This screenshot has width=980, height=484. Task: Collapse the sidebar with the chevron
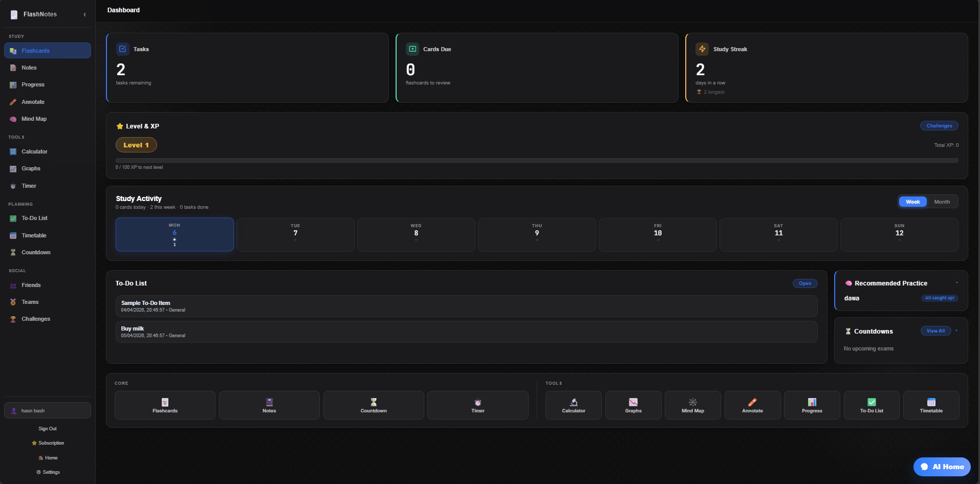pyautogui.click(x=85, y=14)
